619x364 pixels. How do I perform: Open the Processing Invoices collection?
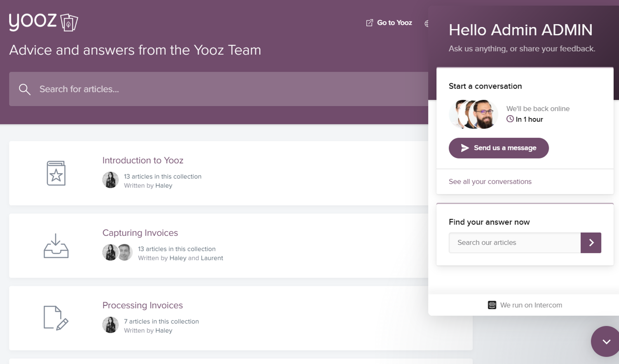[x=143, y=305]
